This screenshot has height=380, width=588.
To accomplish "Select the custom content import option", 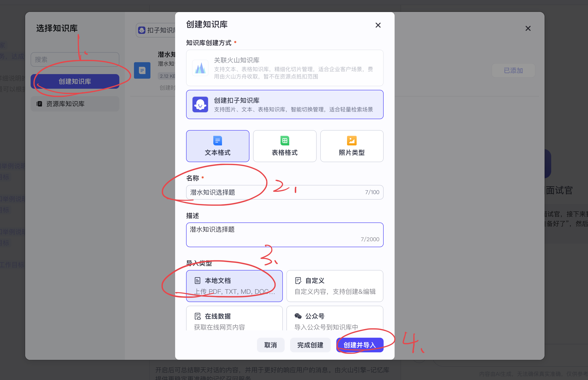I will (335, 286).
